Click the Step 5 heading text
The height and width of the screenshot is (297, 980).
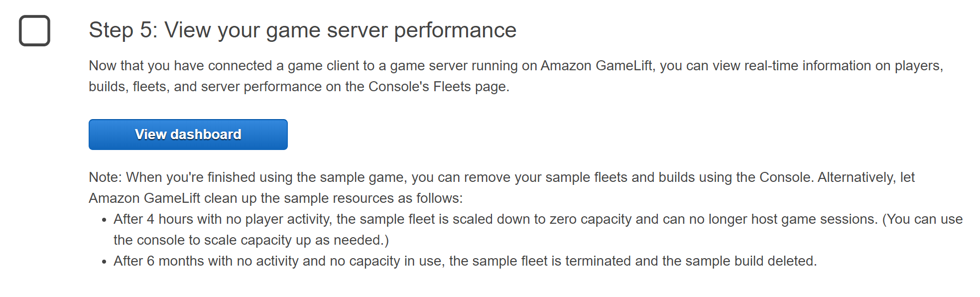(x=303, y=30)
